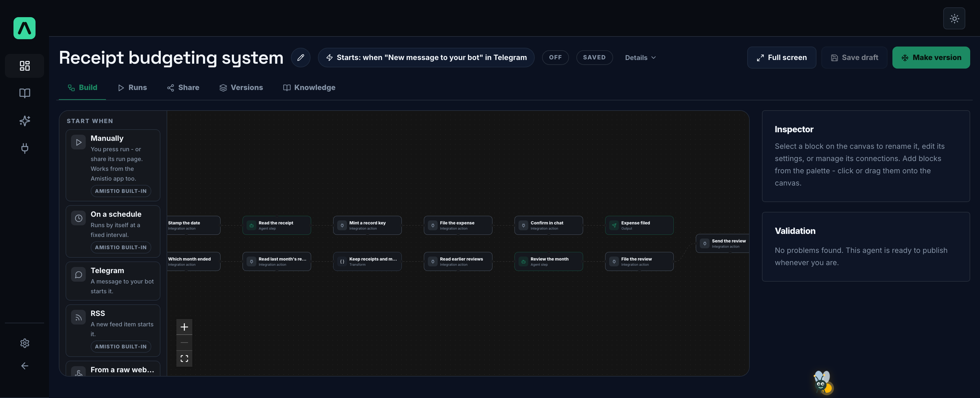Image resolution: width=980 pixels, height=398 pixels.
Task: Click the Expense filed output icon
Action: pos(614,225)
